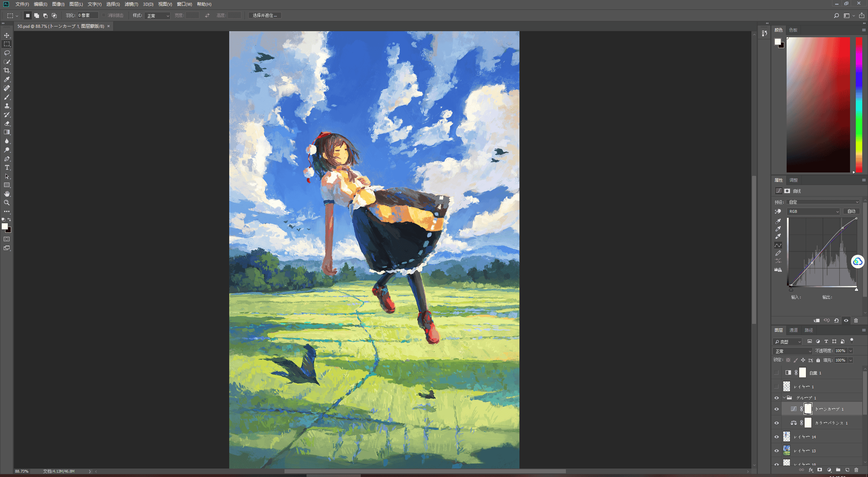Select the Horizontal Type tool
The height and width of the screenshot is (477, 868).
click(7, 167)
